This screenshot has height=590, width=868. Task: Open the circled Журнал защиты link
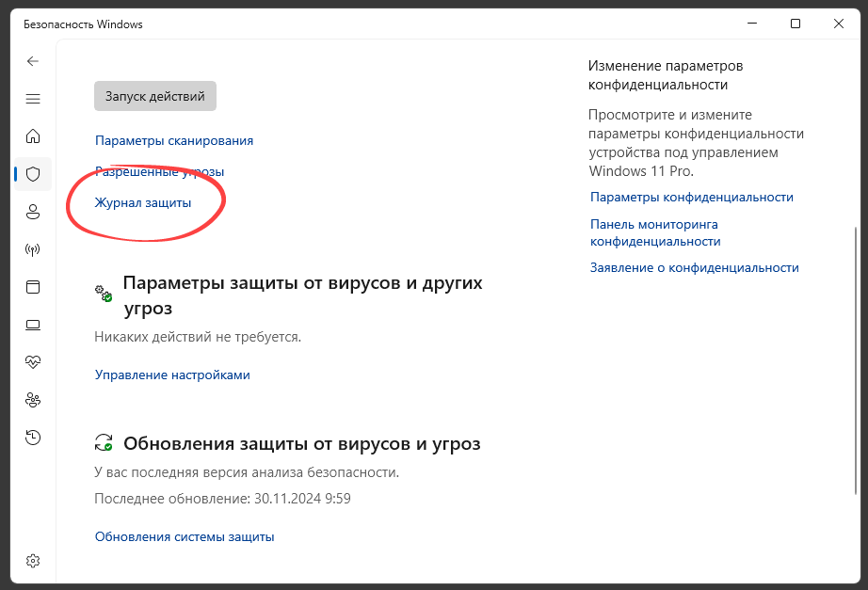pyautogui.click(x=142, y=201)
